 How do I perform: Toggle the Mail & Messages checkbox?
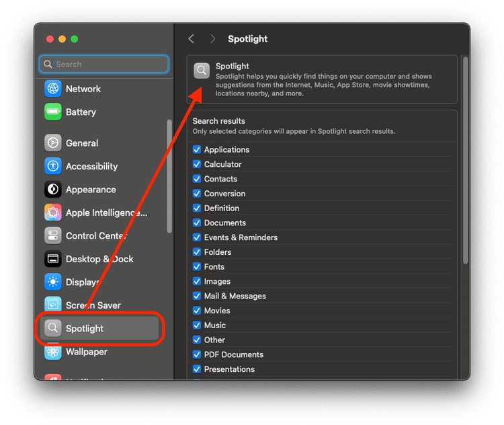(x=197, y=296)
